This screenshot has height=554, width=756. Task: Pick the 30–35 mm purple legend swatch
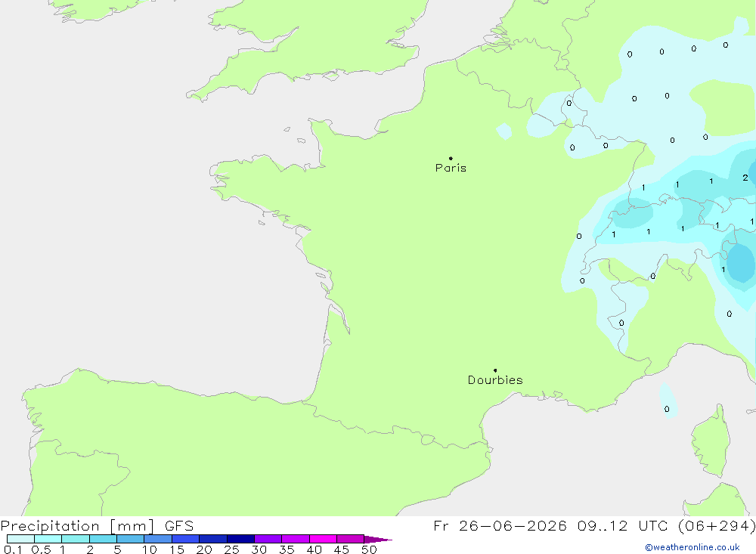(x=268, y=539)
